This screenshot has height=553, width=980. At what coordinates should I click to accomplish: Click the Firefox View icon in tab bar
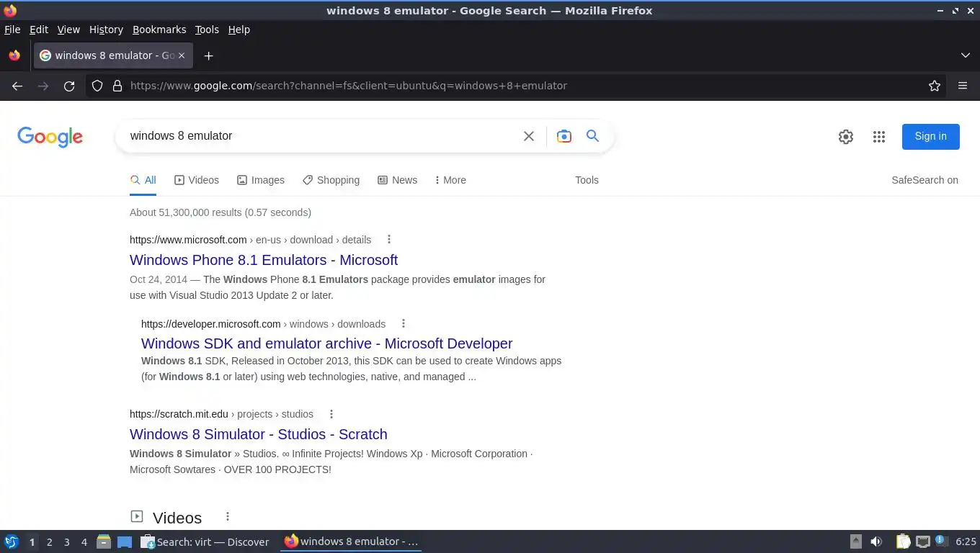click(14, 55)
